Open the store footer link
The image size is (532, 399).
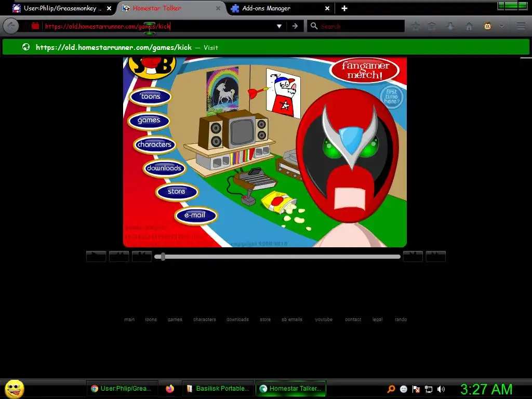(x=265, y=320)
